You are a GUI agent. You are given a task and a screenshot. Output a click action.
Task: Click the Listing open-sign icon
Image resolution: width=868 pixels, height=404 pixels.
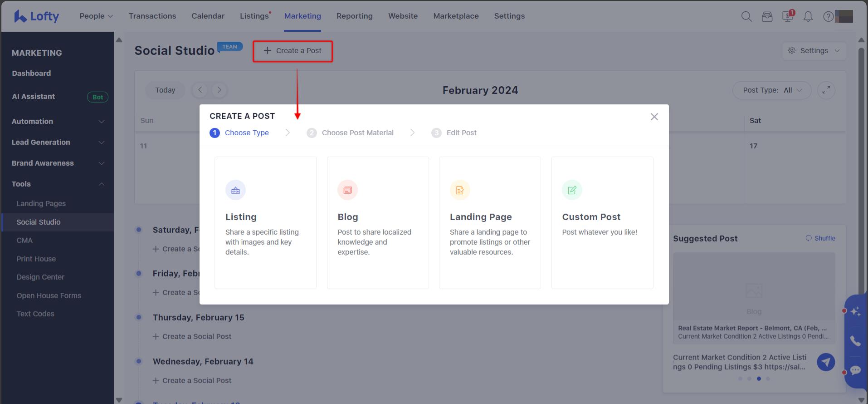point(235,190)
